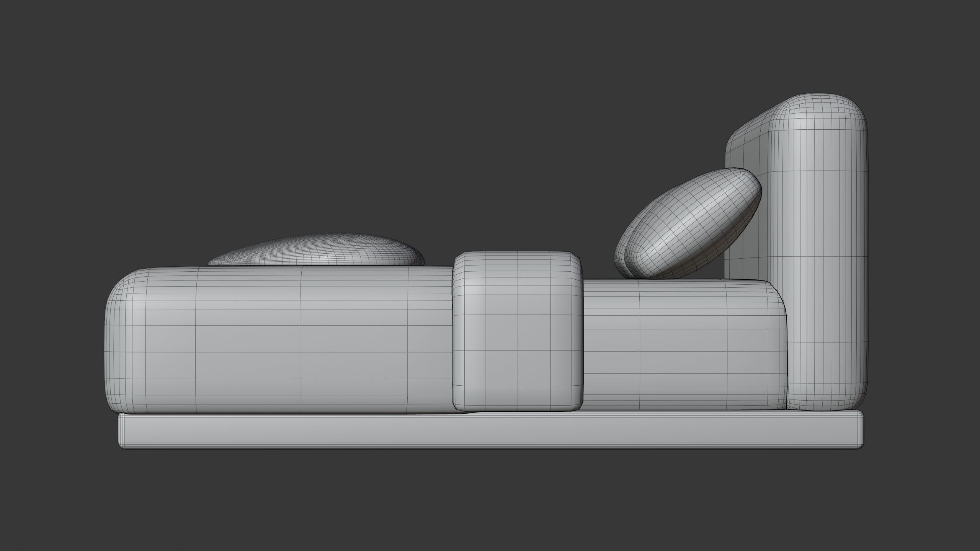Click the long left mattress section

279,341
